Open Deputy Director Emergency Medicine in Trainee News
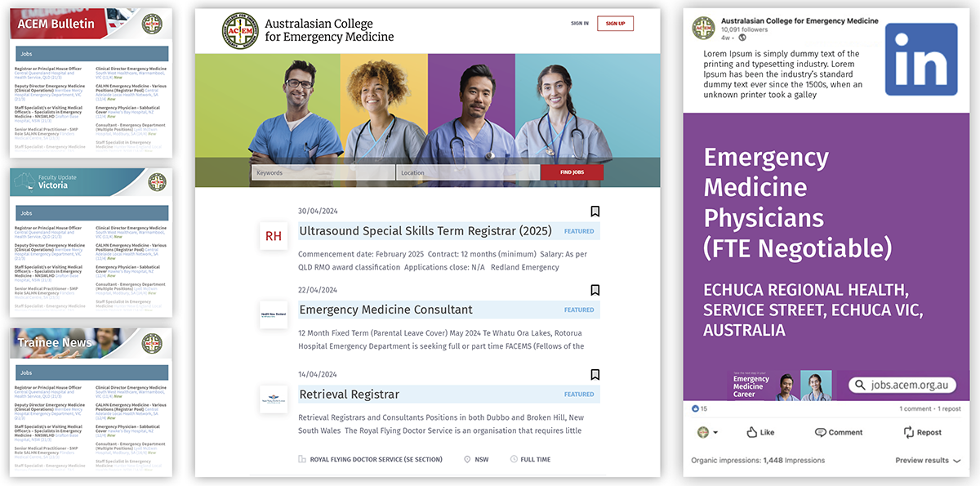 click(x=49, y=407)
